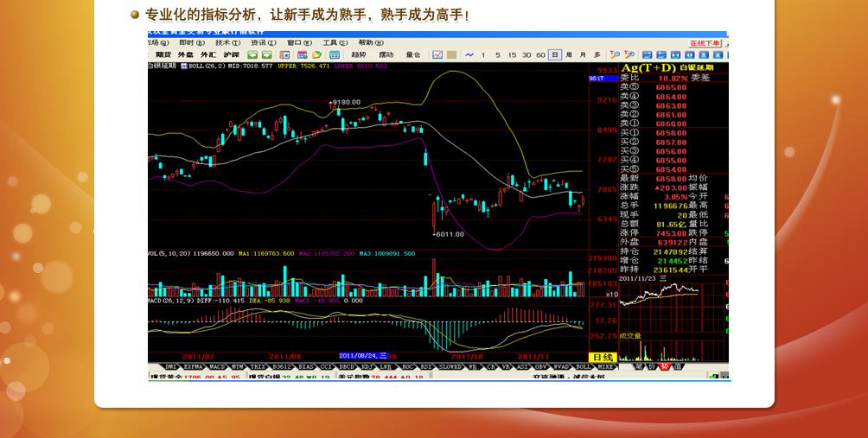Click the blue wave tick-chart icon
The height and width of the screenshot is (438, 868).
[469, 55]
